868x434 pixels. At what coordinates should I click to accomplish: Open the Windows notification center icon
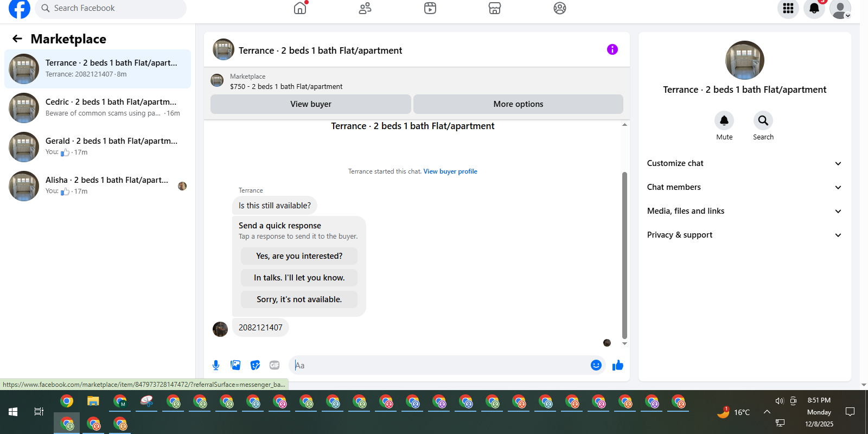click(850, 412)
